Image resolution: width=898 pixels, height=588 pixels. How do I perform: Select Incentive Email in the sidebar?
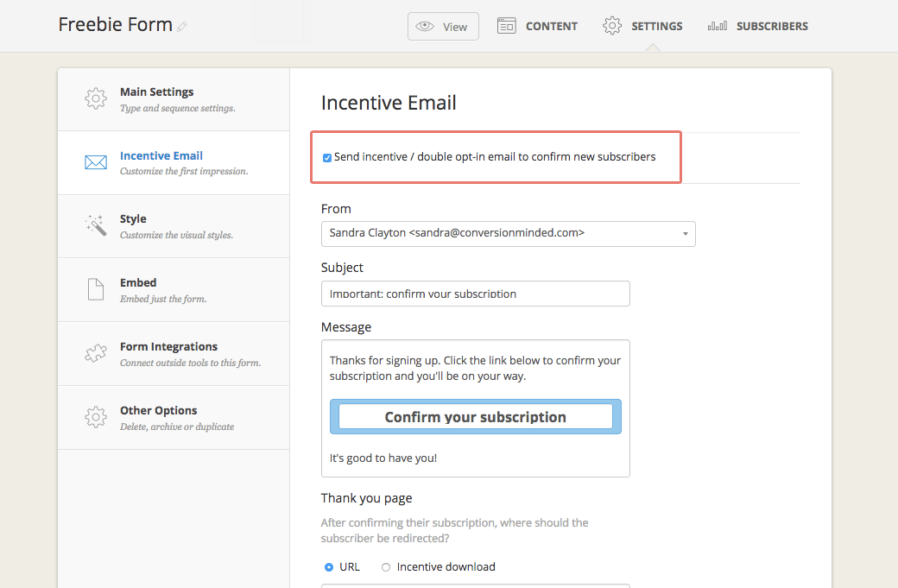pos(161,155)
